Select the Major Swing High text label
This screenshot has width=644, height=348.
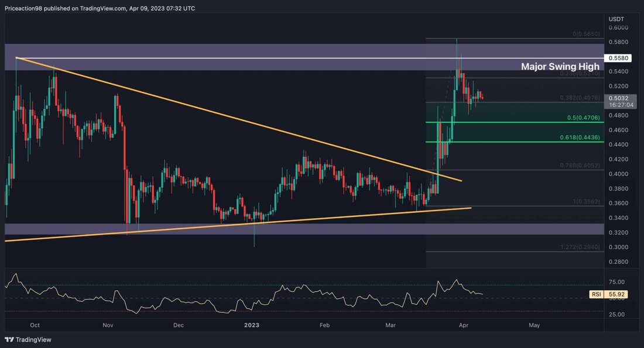560,67
